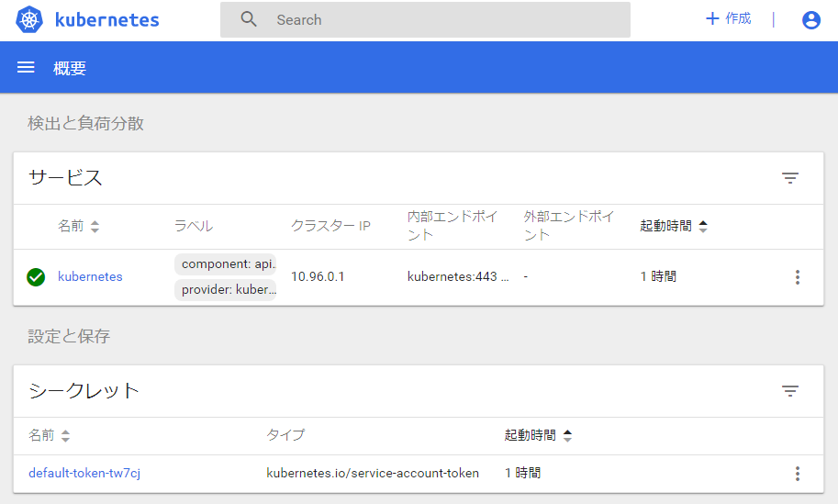Sort secrets by 起動時間 column

[538, 435]
